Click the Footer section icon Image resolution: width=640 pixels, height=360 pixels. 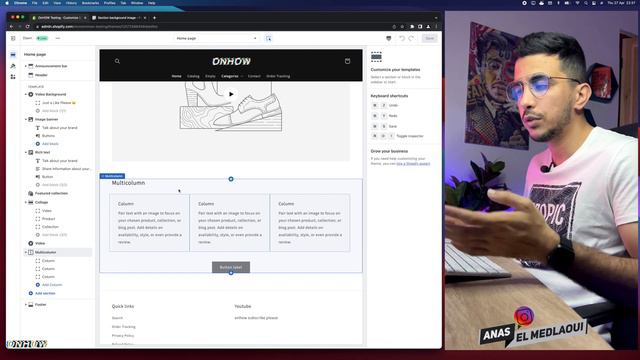(x=31, y=304)
